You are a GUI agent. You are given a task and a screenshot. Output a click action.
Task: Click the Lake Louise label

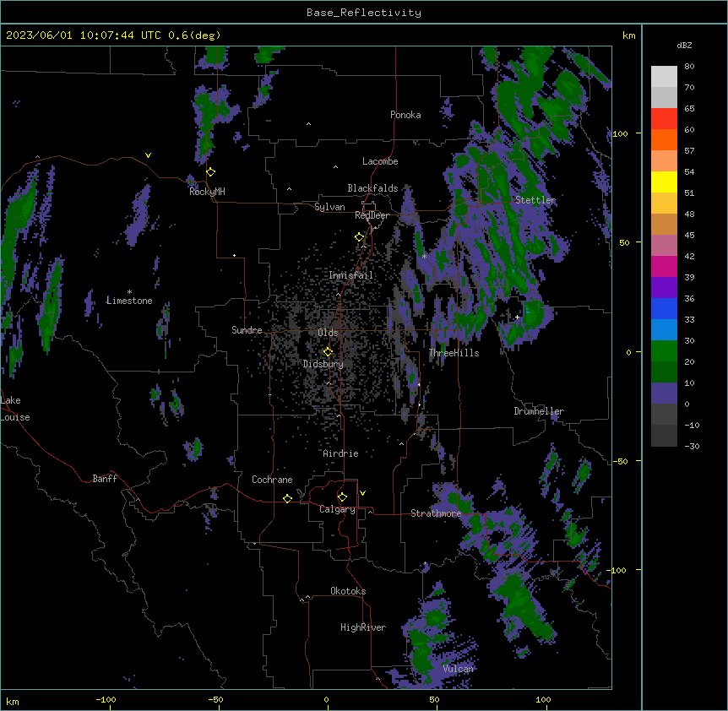(15, 409)
